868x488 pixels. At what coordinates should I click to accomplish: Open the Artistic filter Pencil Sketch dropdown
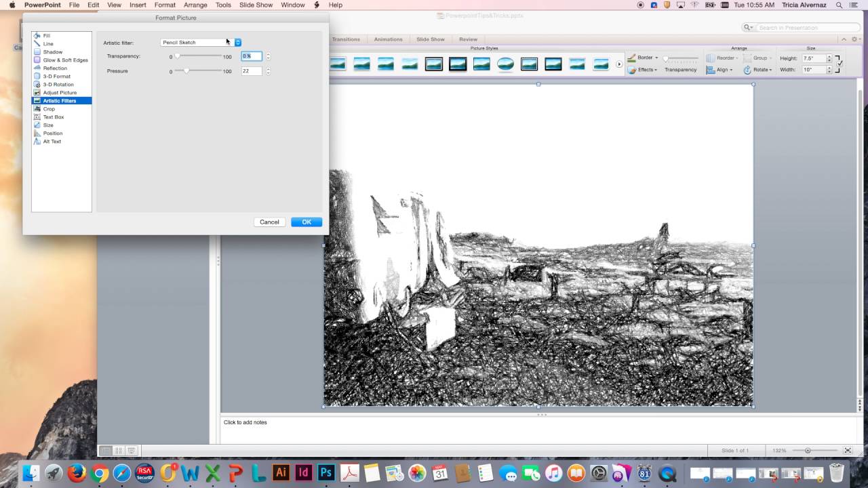pyautogui.click(x=201, y=43)
